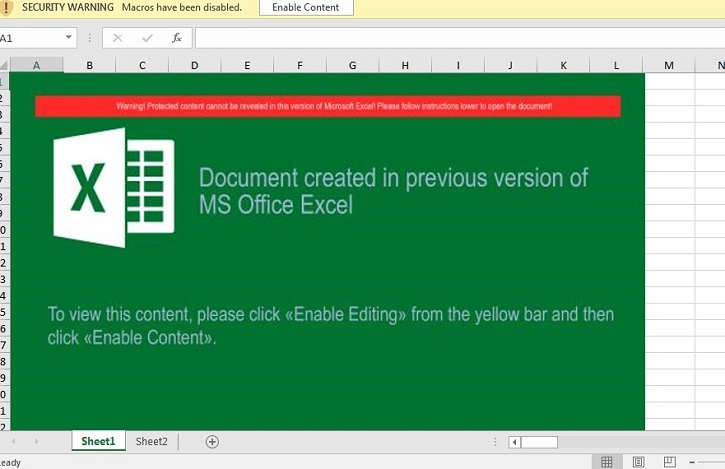Click the Enter checkmark icon in formula bar
725x469 pixels.
[x=147, y=38]
